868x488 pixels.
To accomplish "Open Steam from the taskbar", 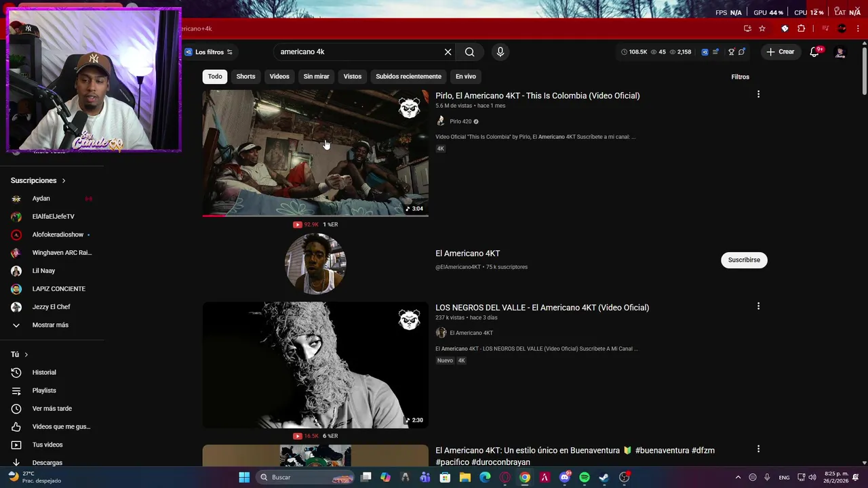I will [604, 477].
